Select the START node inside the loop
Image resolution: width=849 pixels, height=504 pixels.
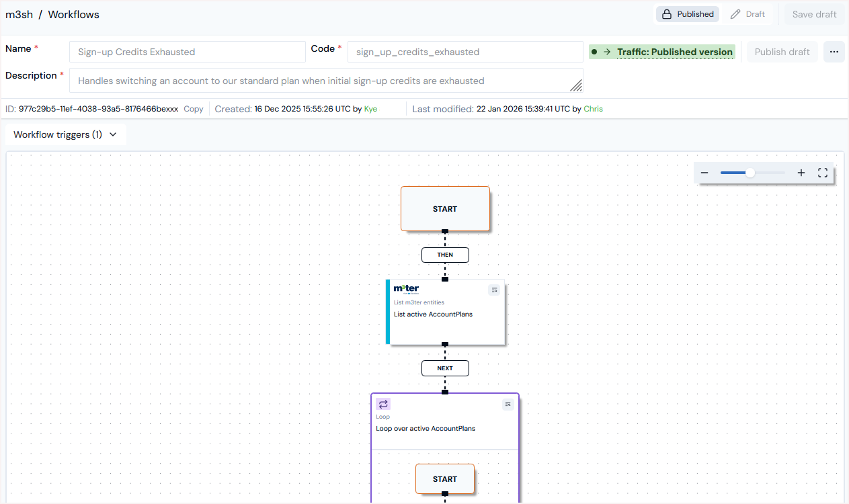click(x=445, y=479)
